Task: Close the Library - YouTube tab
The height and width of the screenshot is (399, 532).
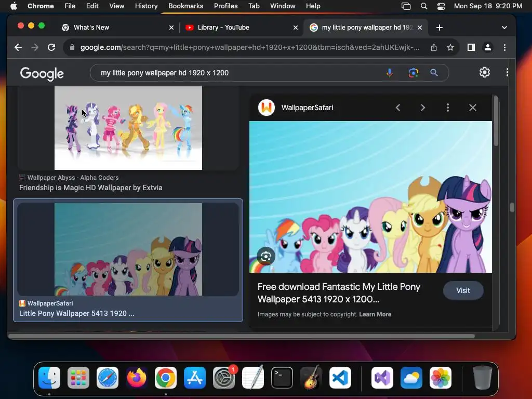Action: pos(296,28)
